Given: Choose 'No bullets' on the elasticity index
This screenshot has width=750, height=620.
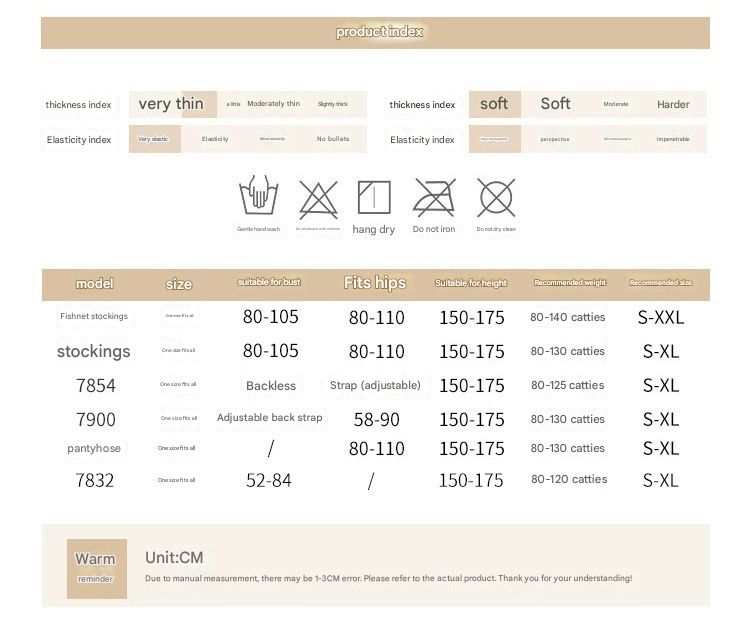Looking at the screenshot, I should coord(333,139).
